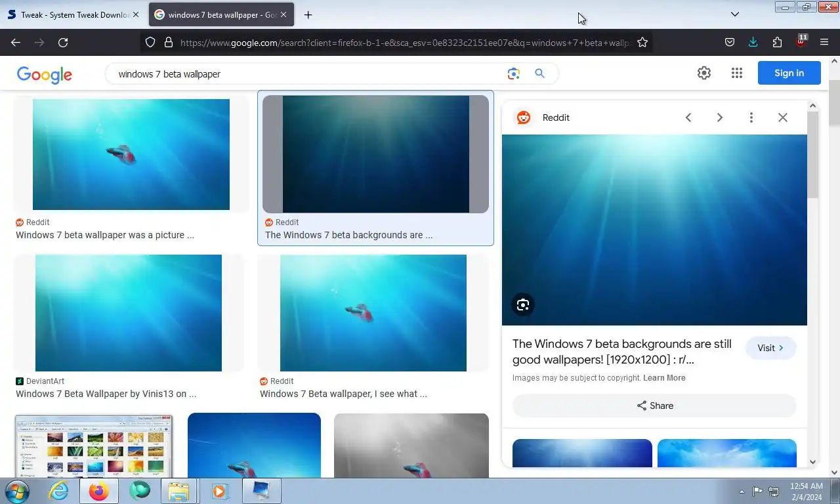Select the dark blue rays wallpaper thumbnail
The height and width of the screenshot is (504, 840).
375,154
